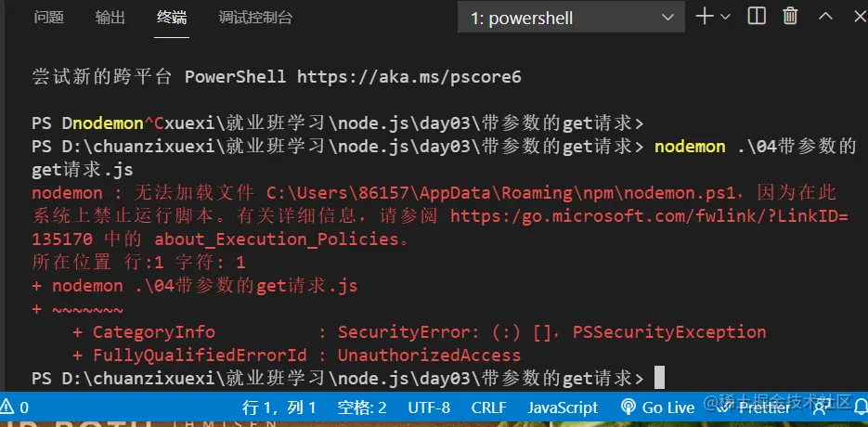Viewport: 868px width, 427px height.
Task: Close the terminal panel with X
Action: click(860, 17)
